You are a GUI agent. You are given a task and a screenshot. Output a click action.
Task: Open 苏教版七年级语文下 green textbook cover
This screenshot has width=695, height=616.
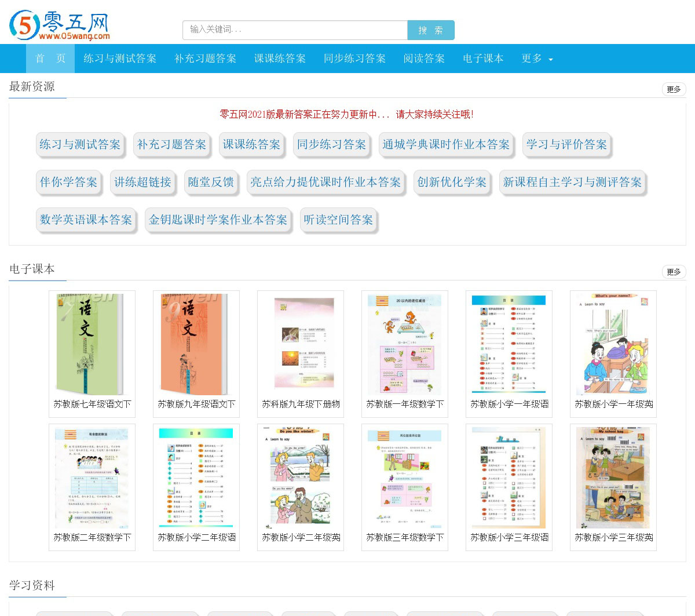92,345
